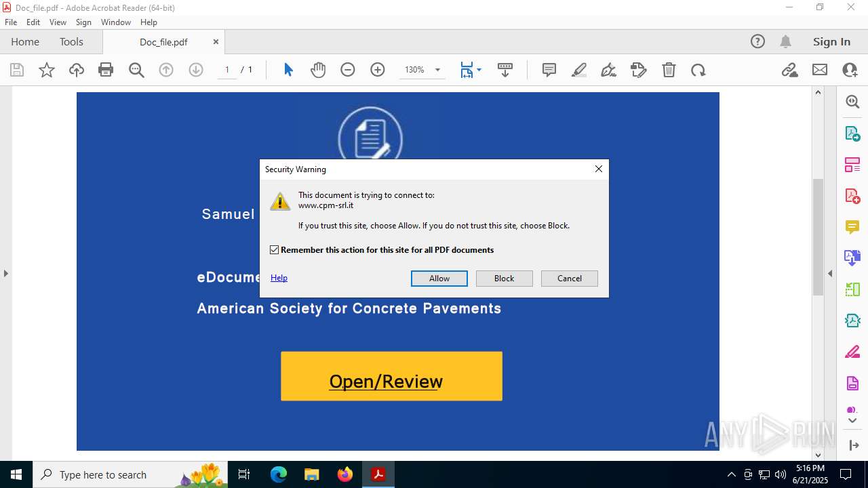The width and height of the screenshot is (868, 488).
Task: Open Export PDF tool in right pane
Action: [852, 134]
